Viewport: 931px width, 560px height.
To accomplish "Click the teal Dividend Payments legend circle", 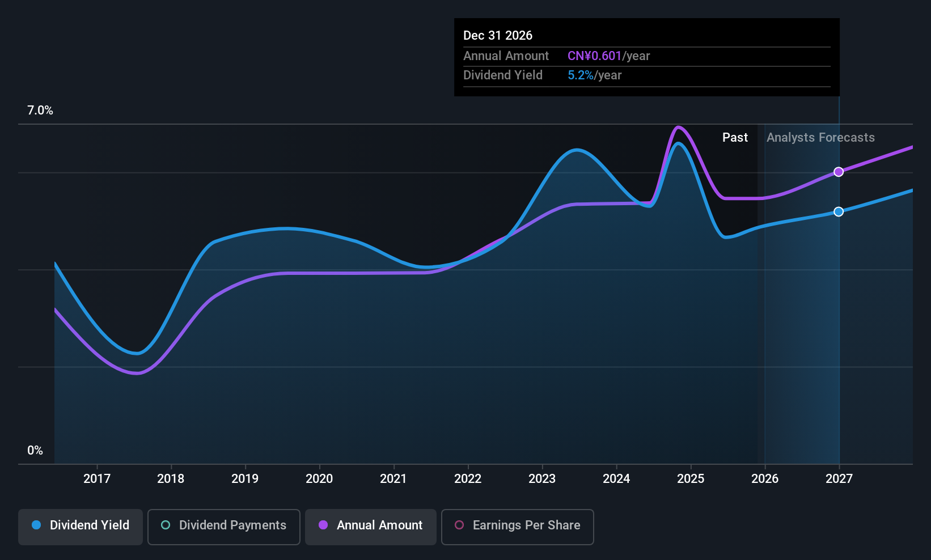I will click(166, 525).
